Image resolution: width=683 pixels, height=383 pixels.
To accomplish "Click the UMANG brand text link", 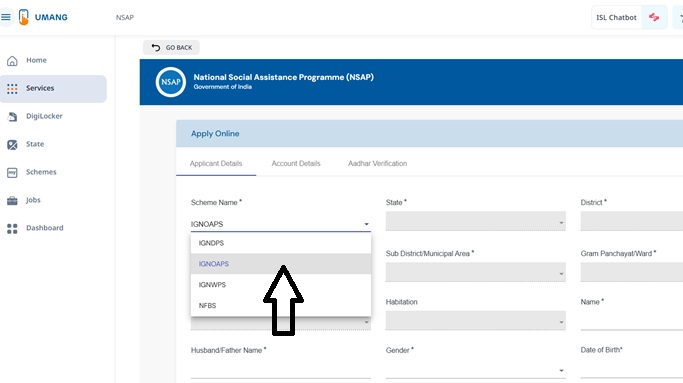I will 51,17.
